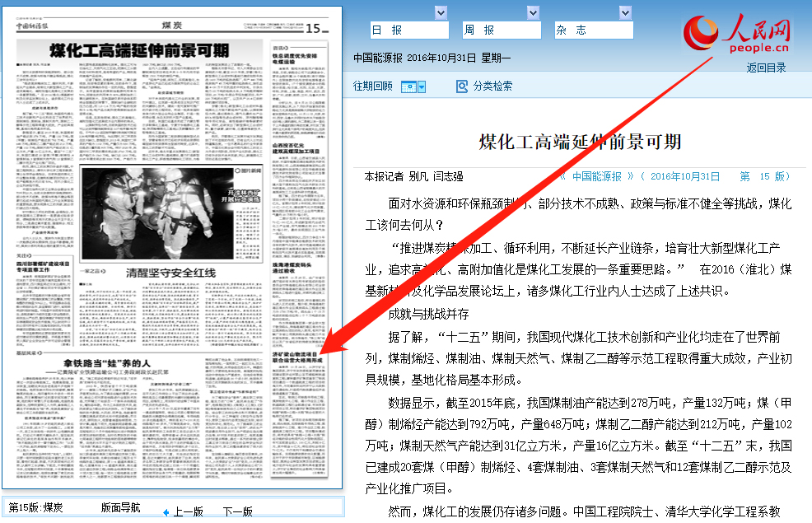Viewport: 812px width, 523px height.
Task: Click 返回目录 link
Action: [x=766, y=68]
